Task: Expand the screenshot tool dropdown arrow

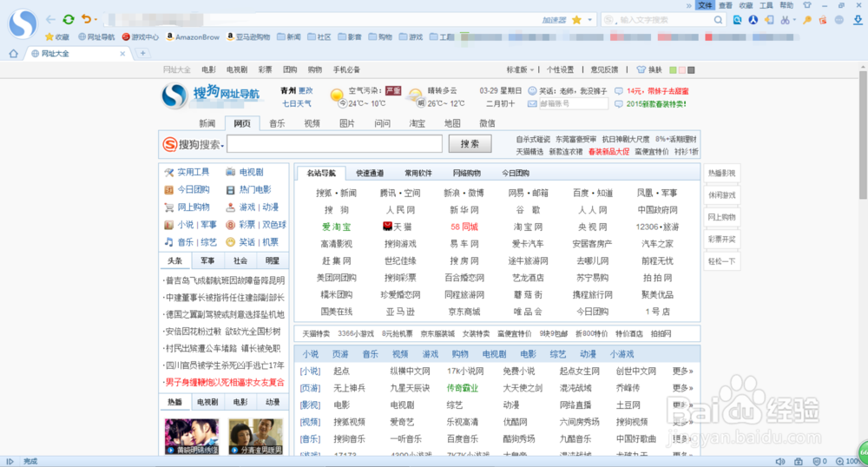Action: tap(794, 20)
